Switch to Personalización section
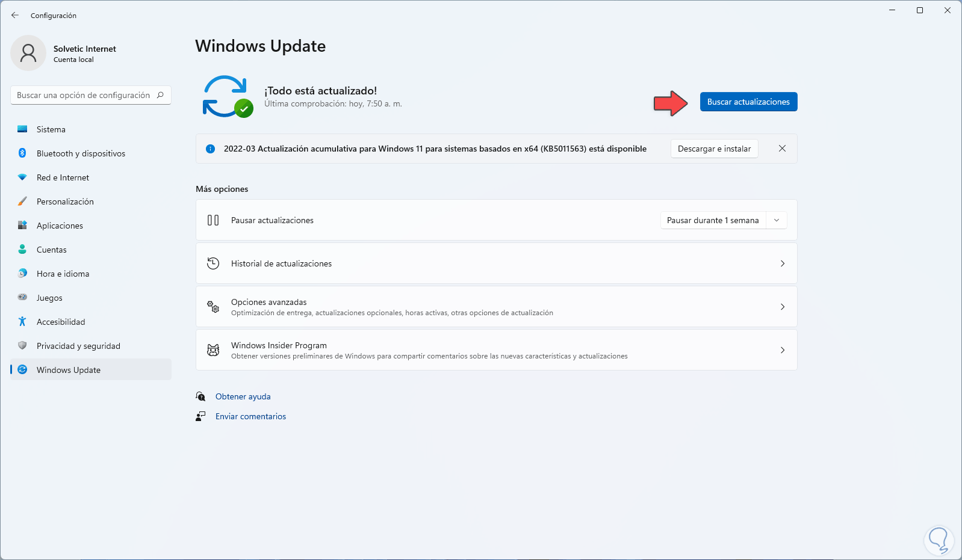 tap(91, 202)
